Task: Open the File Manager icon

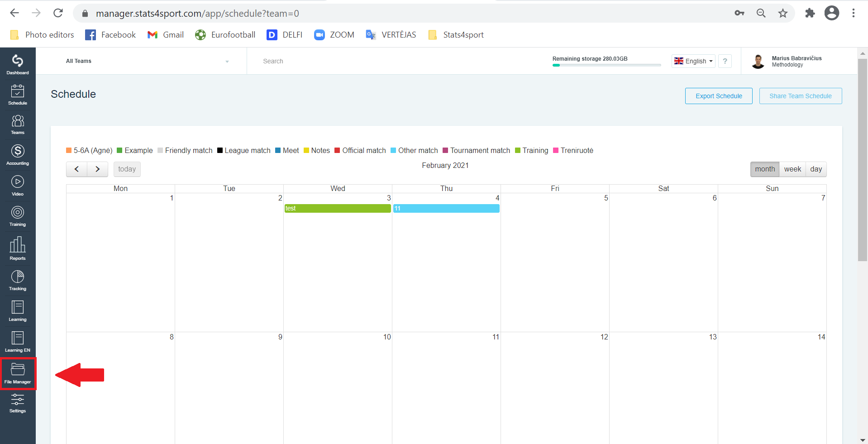Action: coord(18,374)
